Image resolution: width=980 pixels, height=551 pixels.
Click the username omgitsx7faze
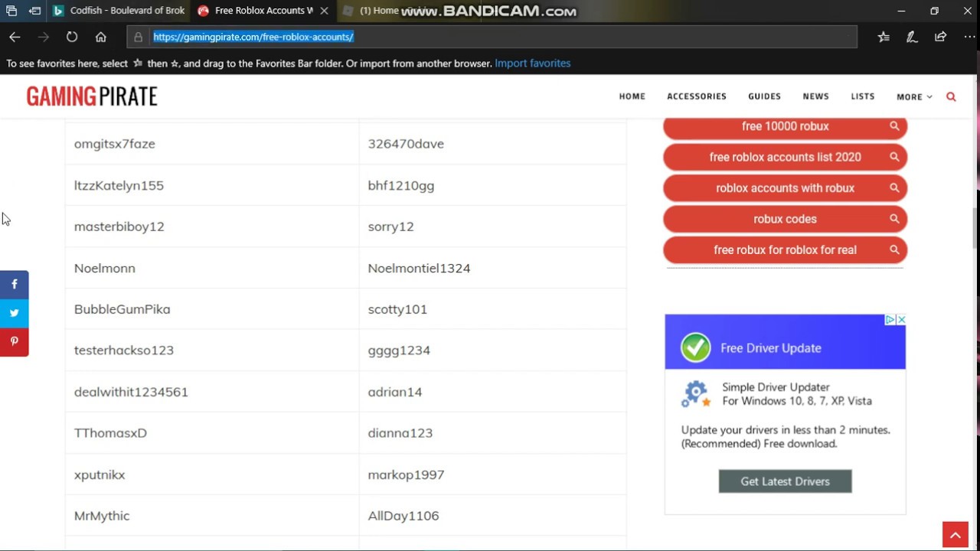pyautogui.click(x=115, y=144)
